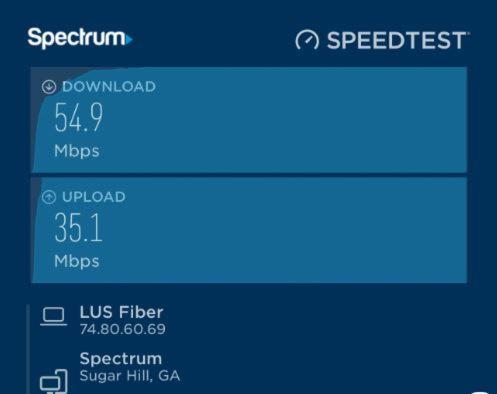The width and height of the screenshot is (497, 394).
Task: Click the Spectrum server name
Action: pos(121,359)
